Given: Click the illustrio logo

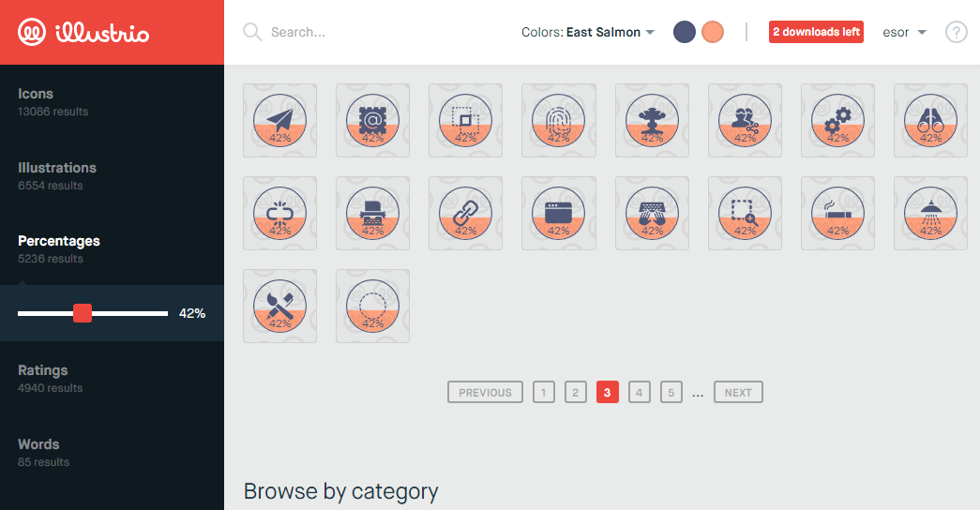Looking at the screenshot, I should [84, 34].
